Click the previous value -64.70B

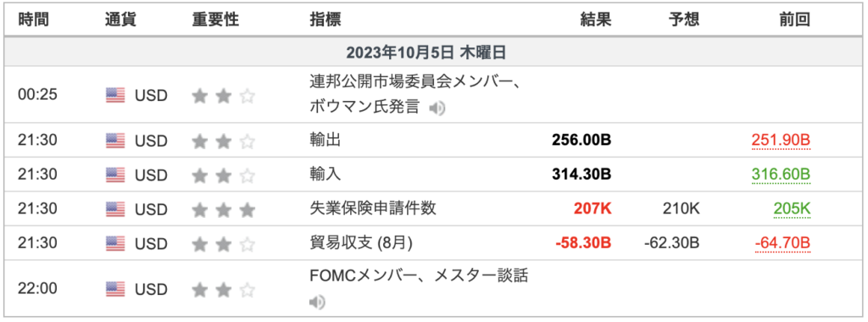pos(782,243)
